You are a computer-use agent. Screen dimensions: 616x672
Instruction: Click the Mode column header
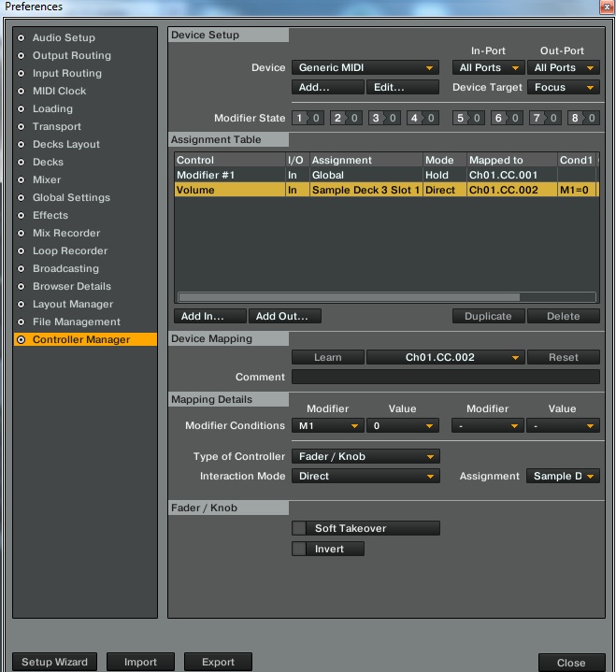point(445,160)
